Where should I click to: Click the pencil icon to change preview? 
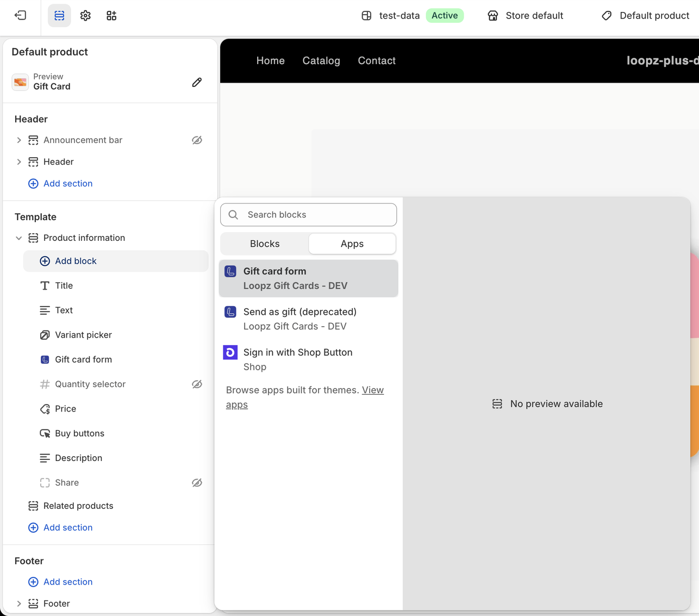pos(197,82)
